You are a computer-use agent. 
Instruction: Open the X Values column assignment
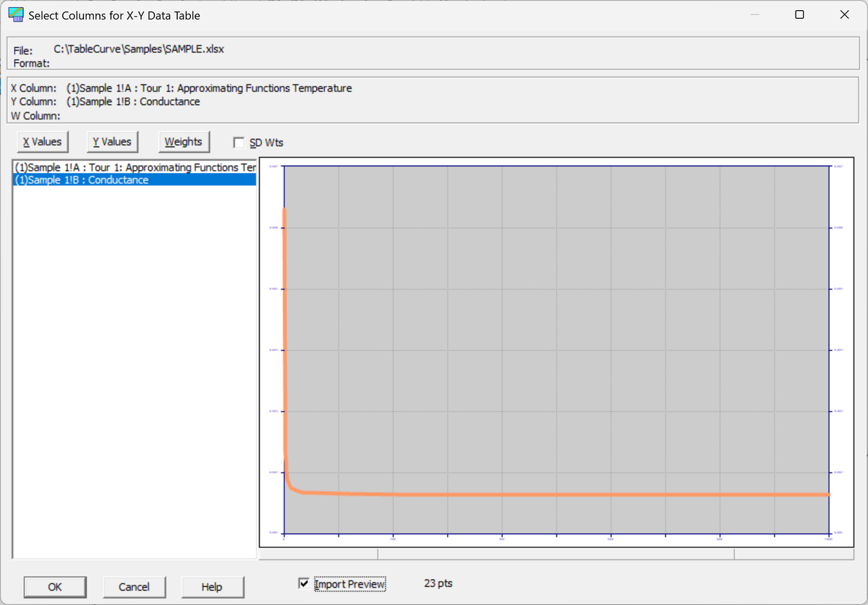pos(42,141)
